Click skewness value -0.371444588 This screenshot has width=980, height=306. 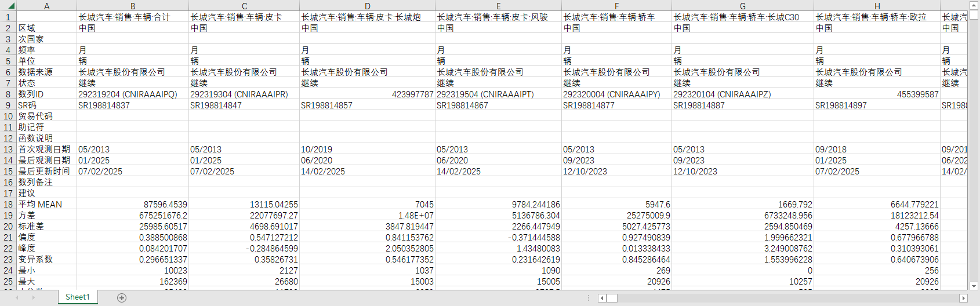498,237
